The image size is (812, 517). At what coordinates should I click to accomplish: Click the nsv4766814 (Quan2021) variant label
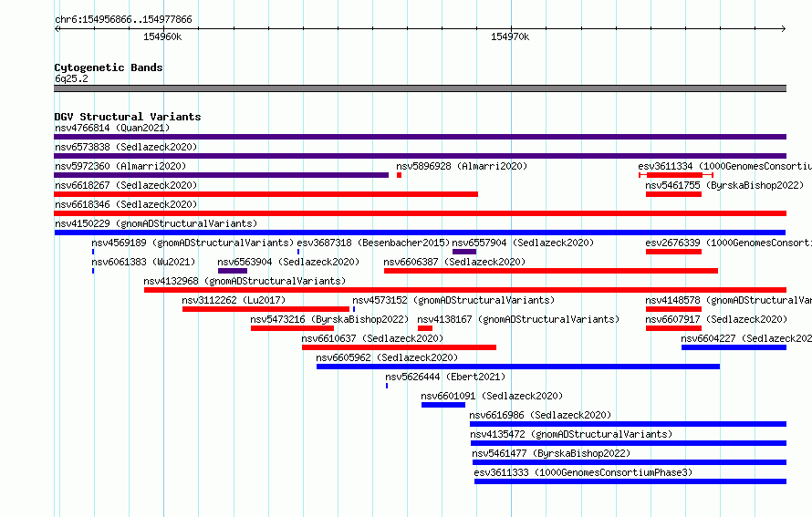[112, 128]
